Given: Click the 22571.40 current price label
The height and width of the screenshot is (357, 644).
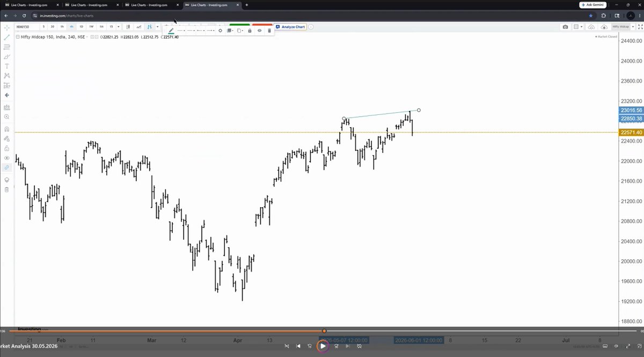Looking at the screenshot, I should coord(631,133).
